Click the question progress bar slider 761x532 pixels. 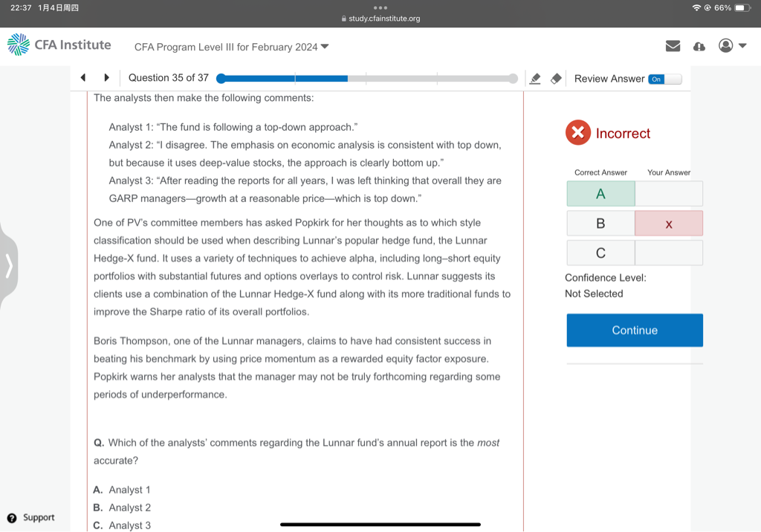coord(366,79)
